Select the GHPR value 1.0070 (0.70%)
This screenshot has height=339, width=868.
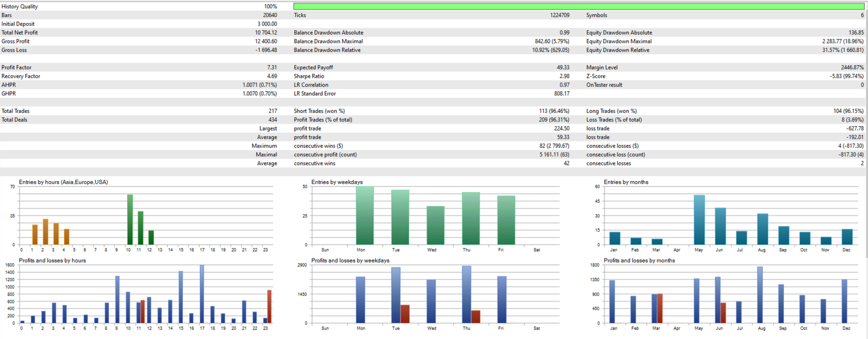click(x=260, y=94)
